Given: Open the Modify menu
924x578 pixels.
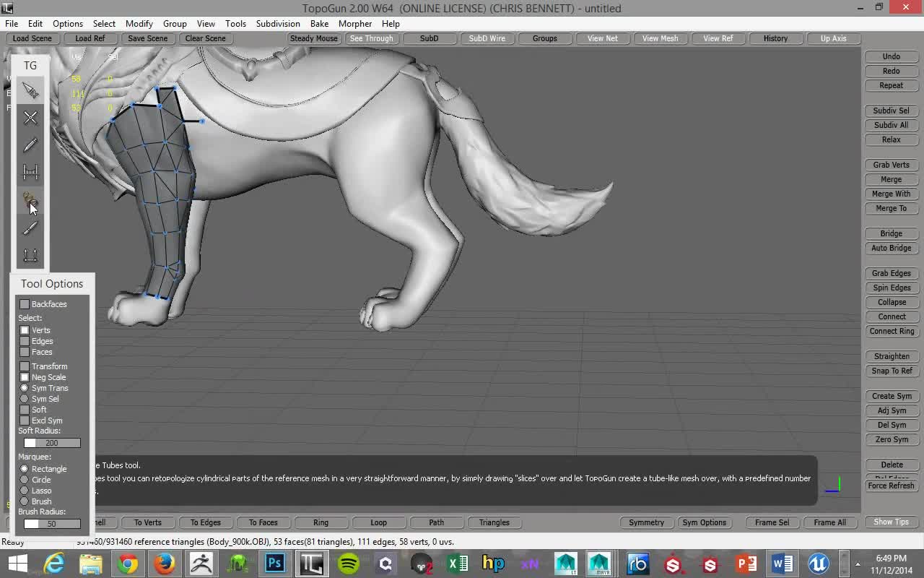Looking at the screenshot, I should point(139,23).
